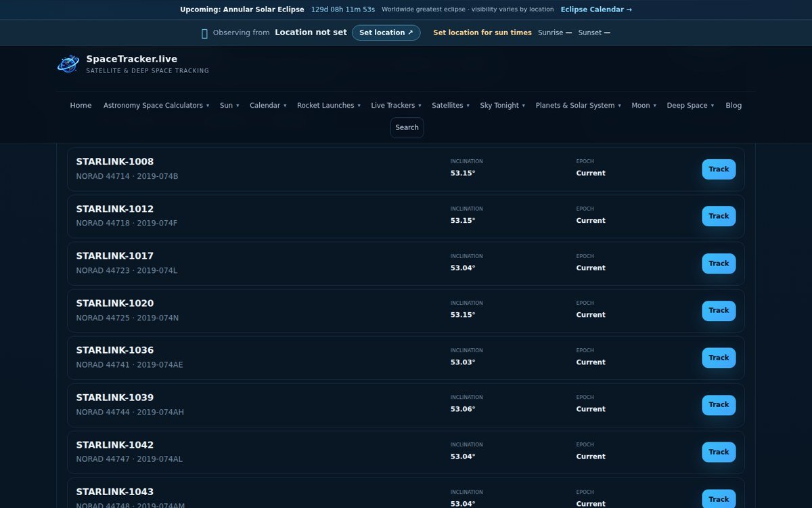Open the Live Trackers dropdown
This screenshot has width=812, height=508.
[396, 106]
